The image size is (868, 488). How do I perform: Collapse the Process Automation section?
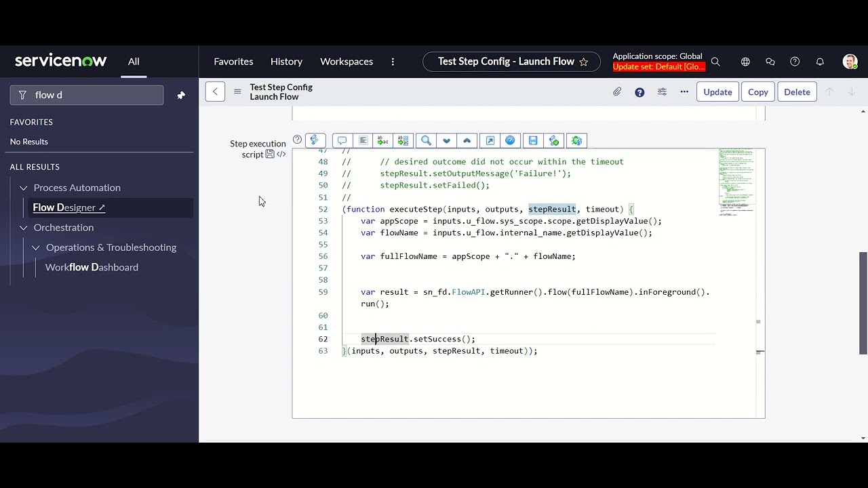23,188
